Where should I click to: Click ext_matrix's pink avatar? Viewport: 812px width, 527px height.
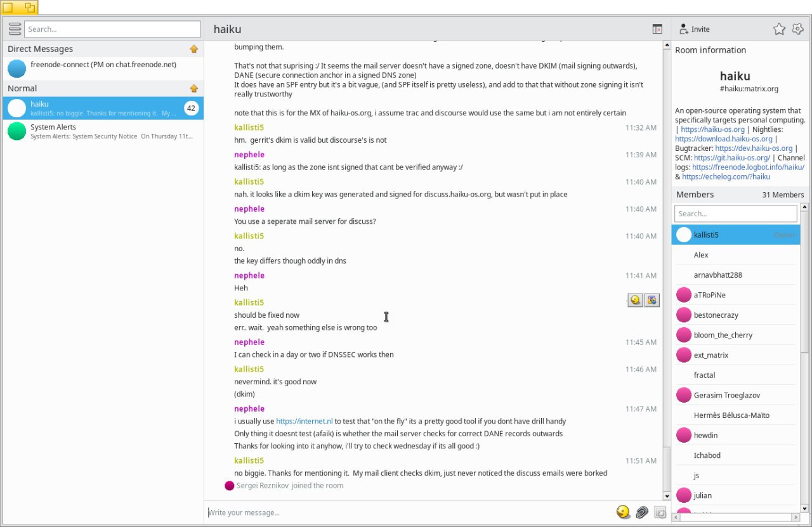(x=683, y=355)
